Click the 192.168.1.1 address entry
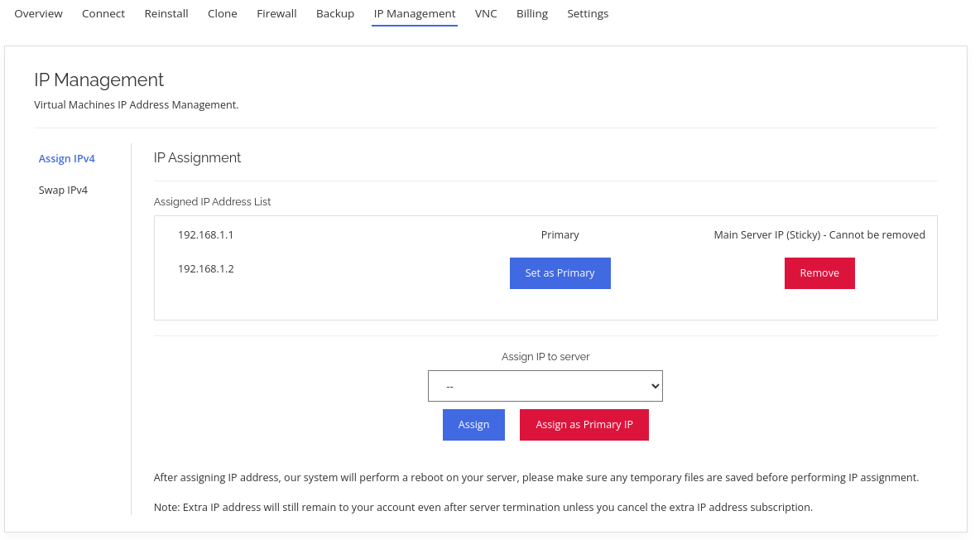Screen dimensions: 980x540 coord(205,235)
